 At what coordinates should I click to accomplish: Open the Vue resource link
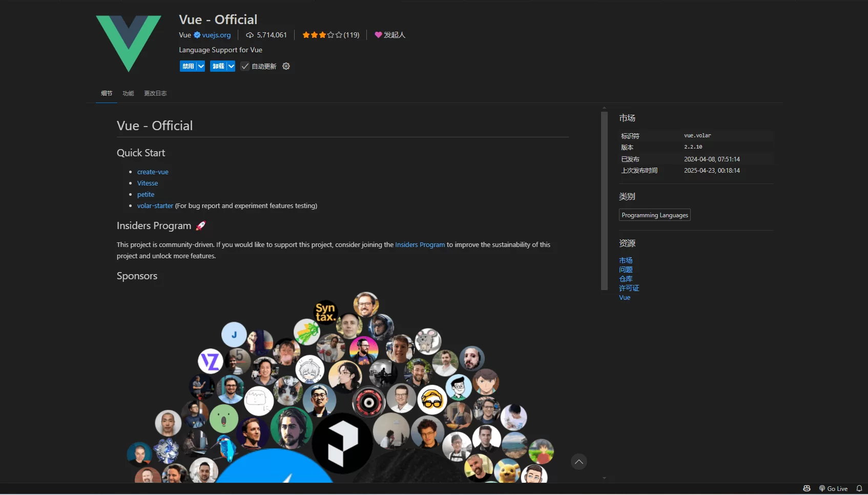coord(625,298)
